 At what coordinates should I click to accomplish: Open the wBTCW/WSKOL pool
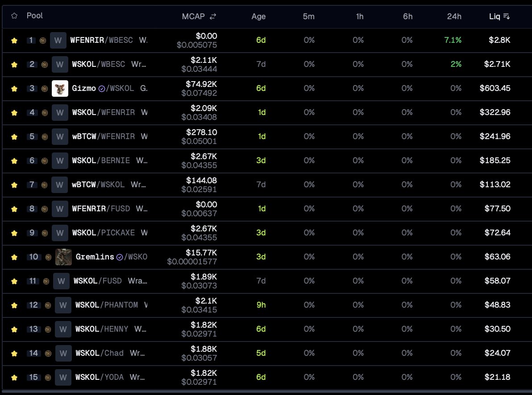pos(98,185)
